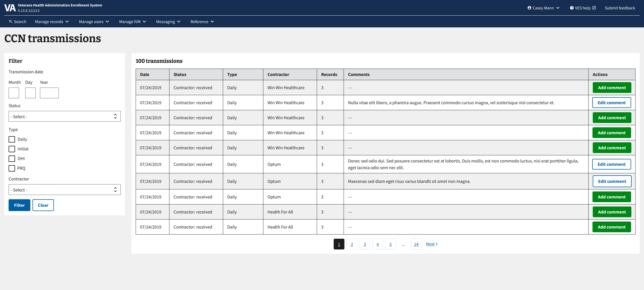The height and width of the screenshot is (290, 644).
Task: Click the Next pagination chevron arrow
Action: (x=437, y=244)
